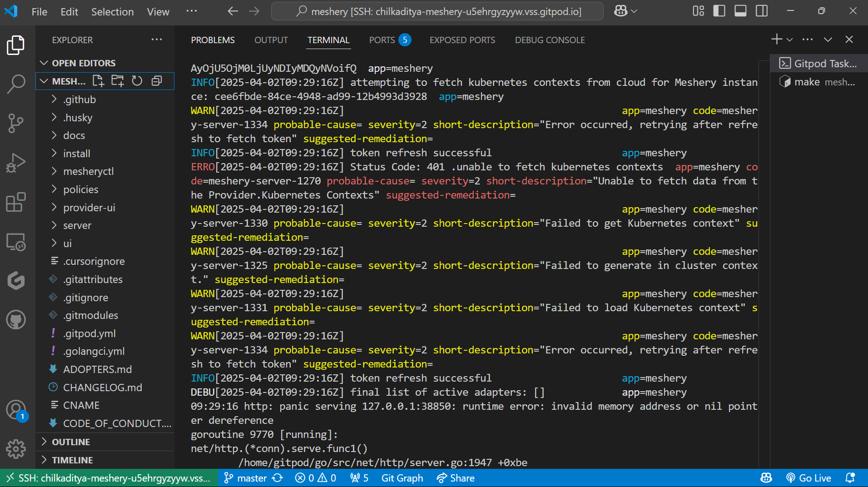The image size is (868, 487).
Task: Open Remote Explorer view
Action: tap(16, 242)
